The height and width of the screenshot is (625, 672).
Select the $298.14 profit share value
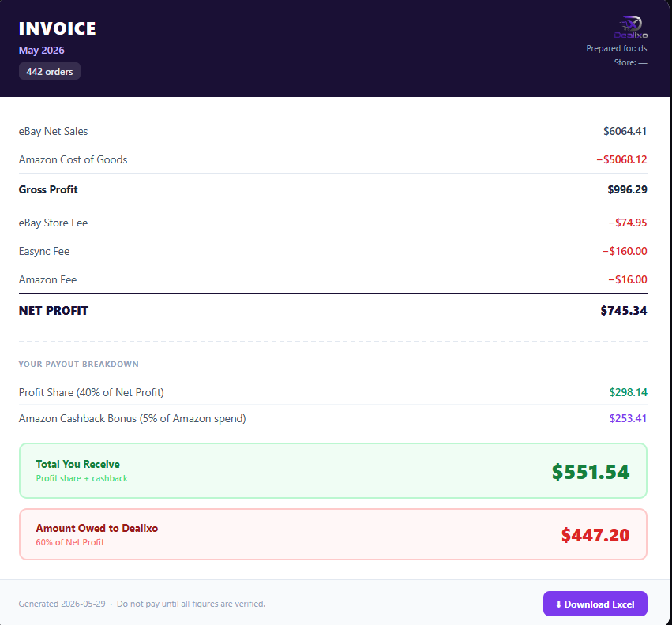[x=628, y=392]
